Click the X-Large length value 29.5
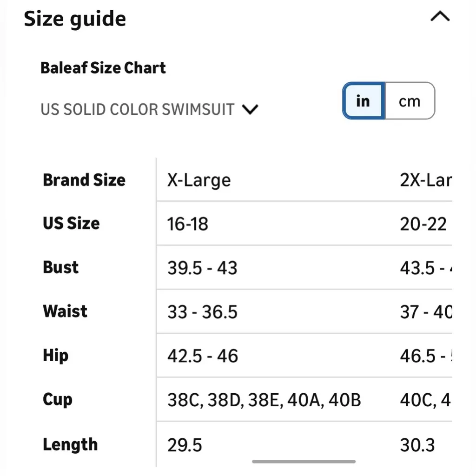This screenshot has height=476, width=476. [185, 445]
